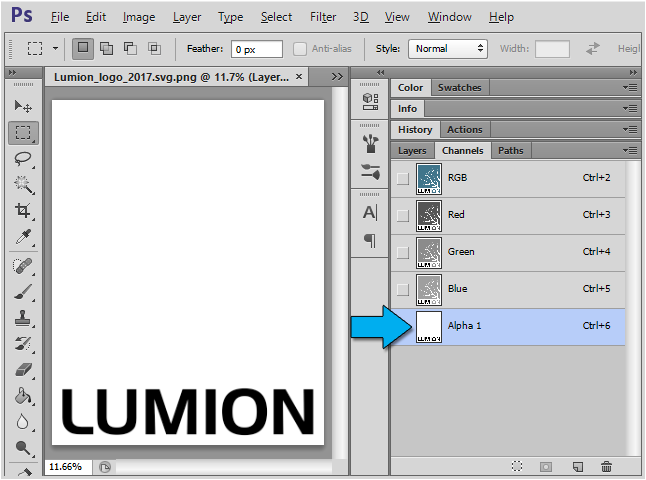The image size is (646, 480).
Task: Toggle visibility of the Red channel
Action: pyautogui.click(x=403, y=215)
